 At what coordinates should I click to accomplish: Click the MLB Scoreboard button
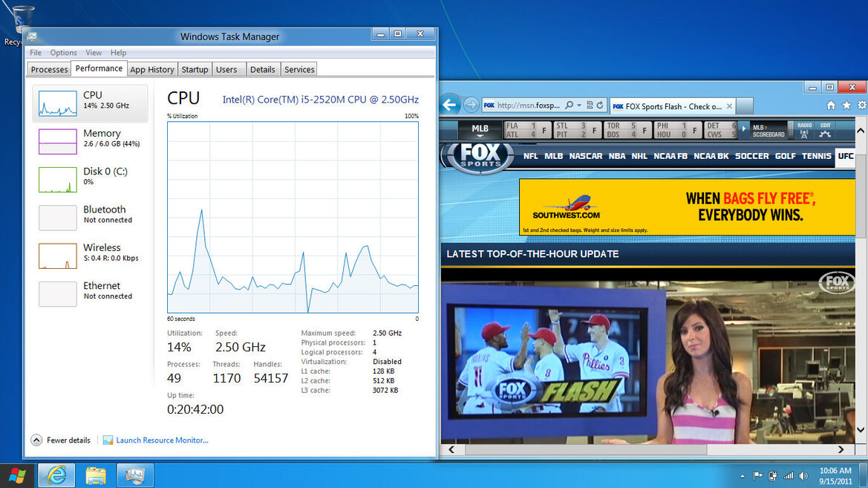click(769, 131)
